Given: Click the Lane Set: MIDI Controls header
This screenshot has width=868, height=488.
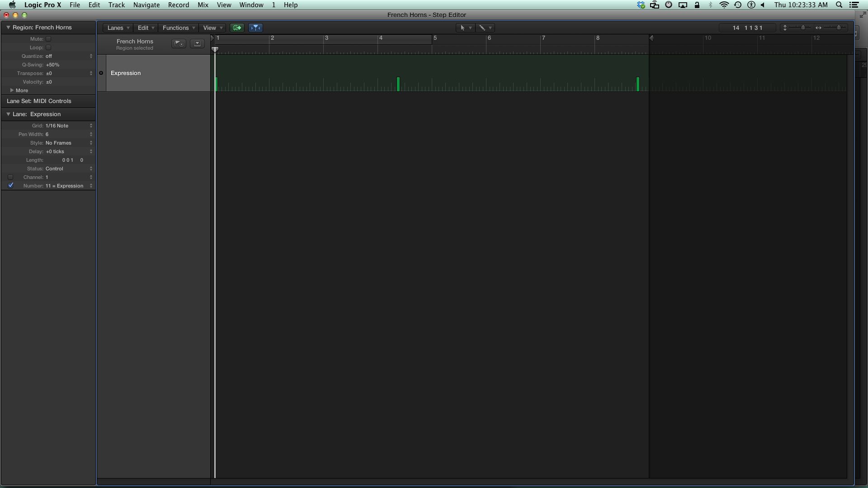Looking at the screenshot, I should (x=48, y=101).
